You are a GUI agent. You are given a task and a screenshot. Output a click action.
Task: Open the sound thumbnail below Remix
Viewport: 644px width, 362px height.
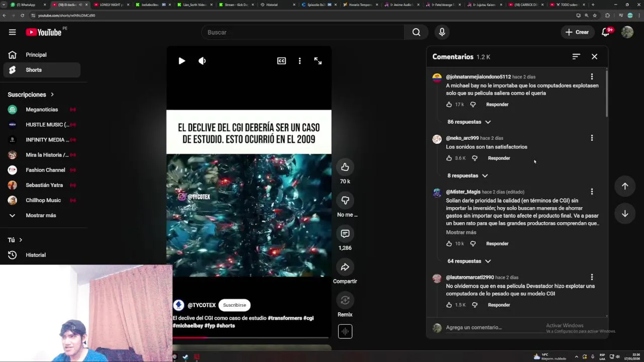coord(345,331)
